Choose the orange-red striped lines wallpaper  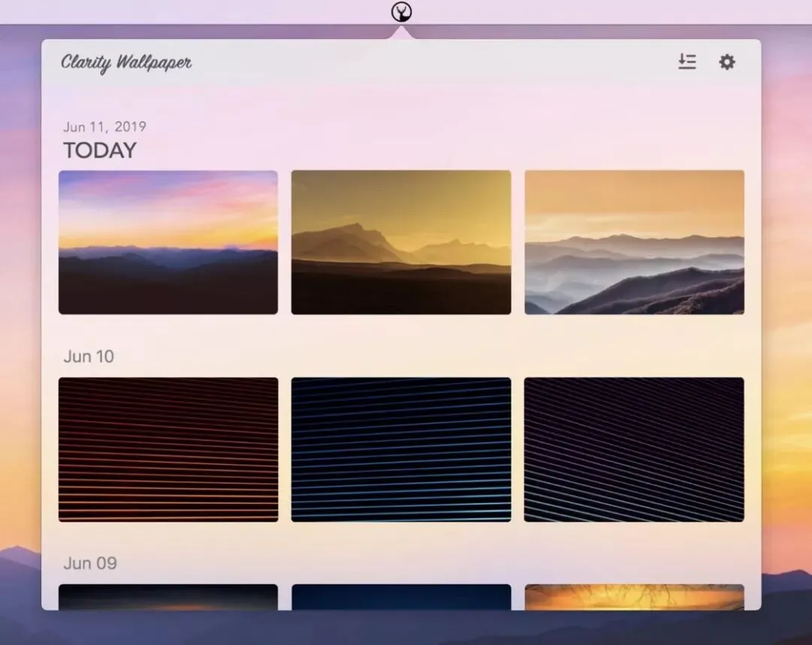click(x=168, y=450)
